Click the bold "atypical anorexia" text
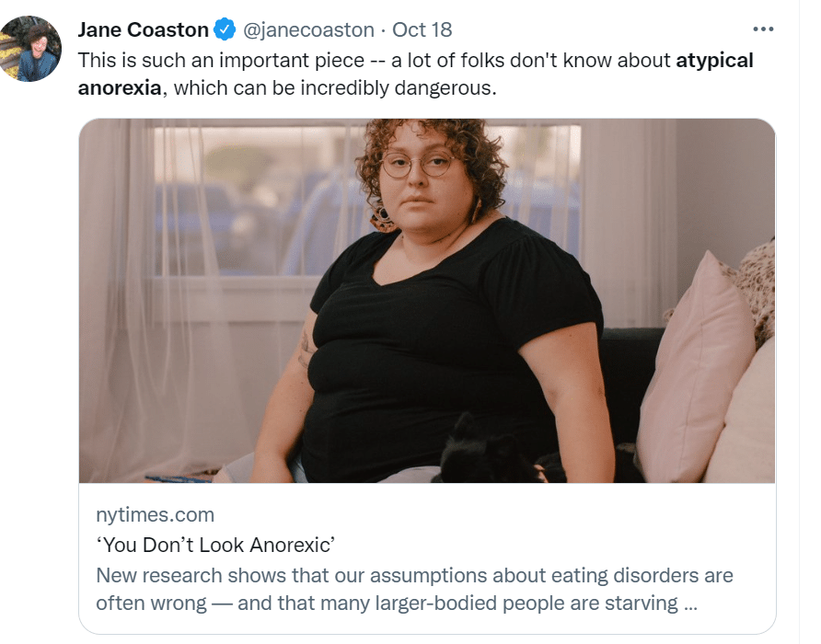The image size is (821, 644). [714, 62]
